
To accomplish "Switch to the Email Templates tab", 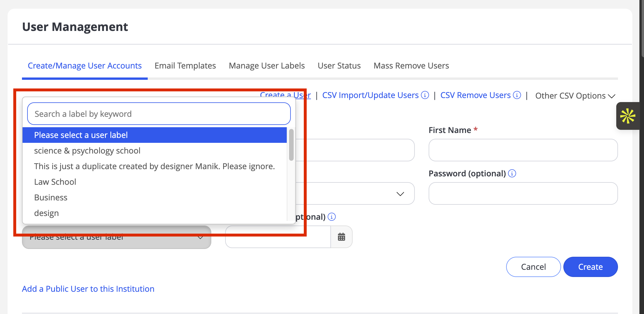I will pyautogui.click(x=185, y=66).
